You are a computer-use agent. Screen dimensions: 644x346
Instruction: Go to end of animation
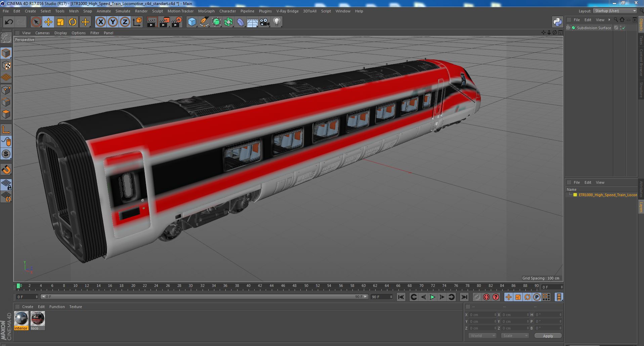464,297
